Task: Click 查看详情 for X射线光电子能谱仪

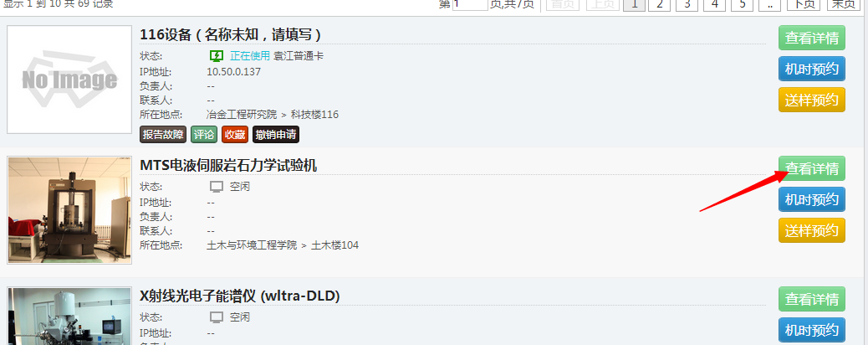Action: point(811,300)
